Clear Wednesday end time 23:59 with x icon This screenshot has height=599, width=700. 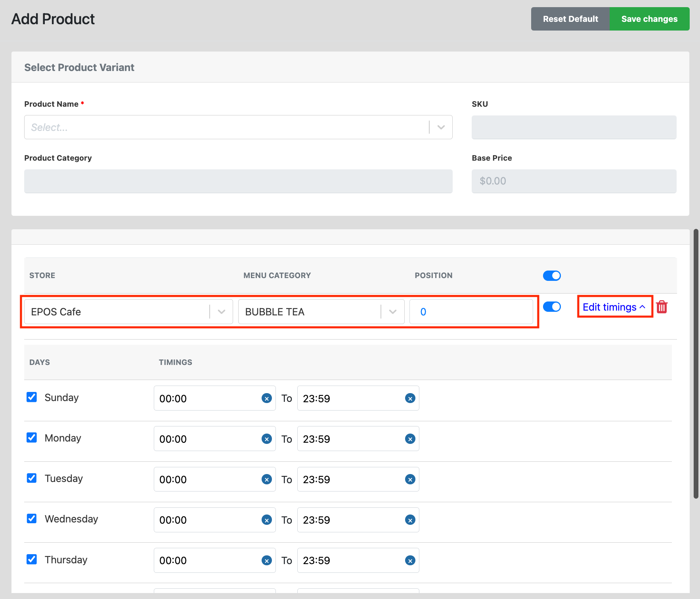410,520
